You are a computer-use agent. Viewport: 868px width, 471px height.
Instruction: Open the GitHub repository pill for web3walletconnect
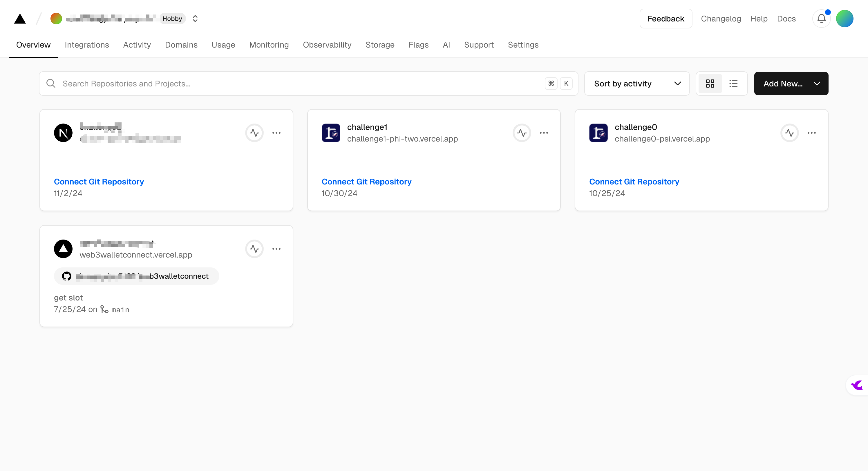pos(136,276)
